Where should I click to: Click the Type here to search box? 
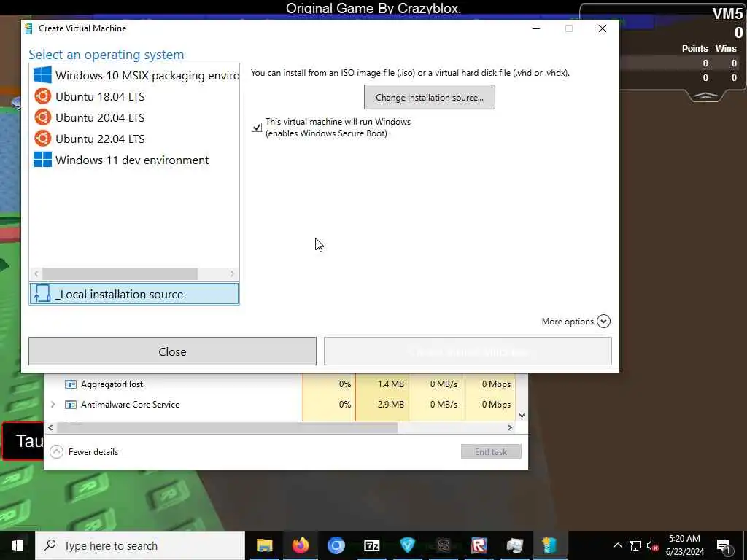pos(140,545)
